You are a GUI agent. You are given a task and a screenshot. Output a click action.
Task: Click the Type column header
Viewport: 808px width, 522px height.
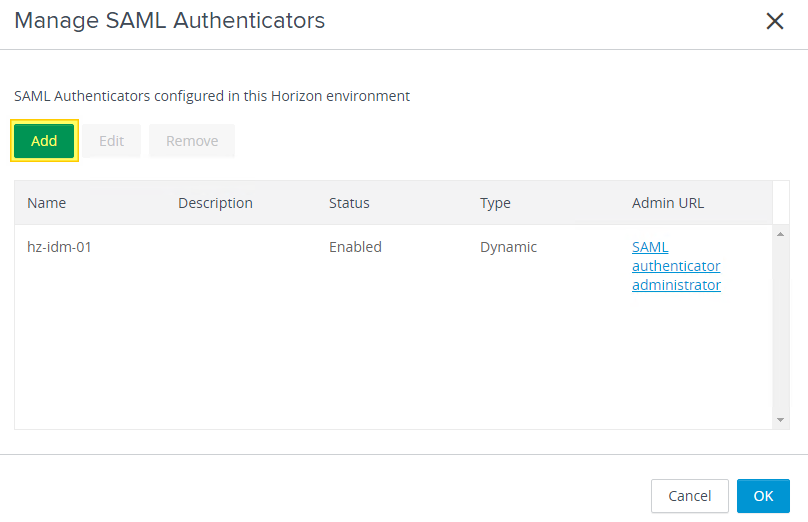tap(495, 203)
